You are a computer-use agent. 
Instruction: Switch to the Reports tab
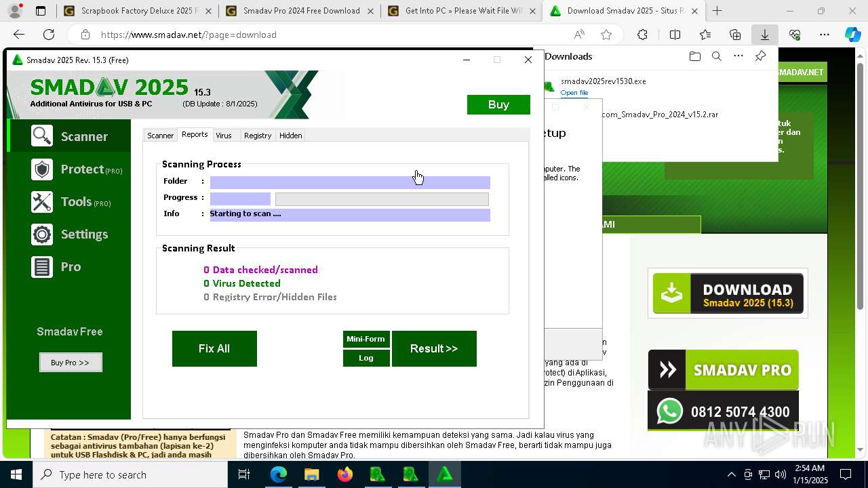pos(195,135)
